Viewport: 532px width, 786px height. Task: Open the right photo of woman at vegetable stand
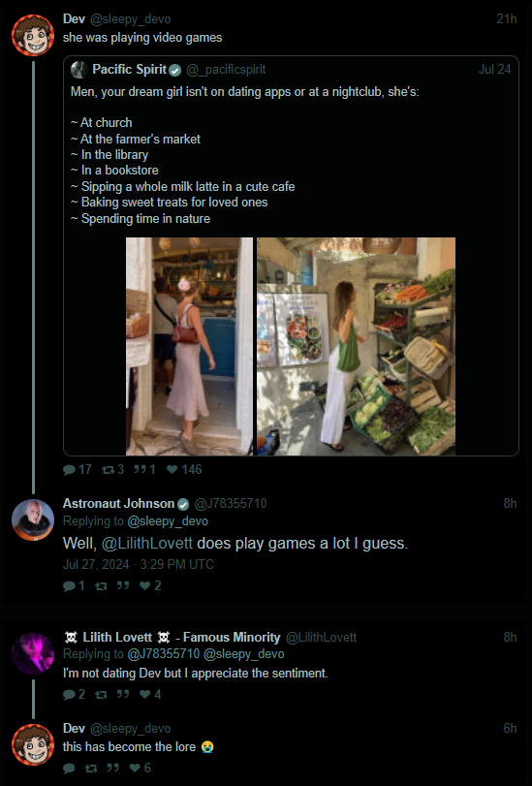tap(356, 346)
